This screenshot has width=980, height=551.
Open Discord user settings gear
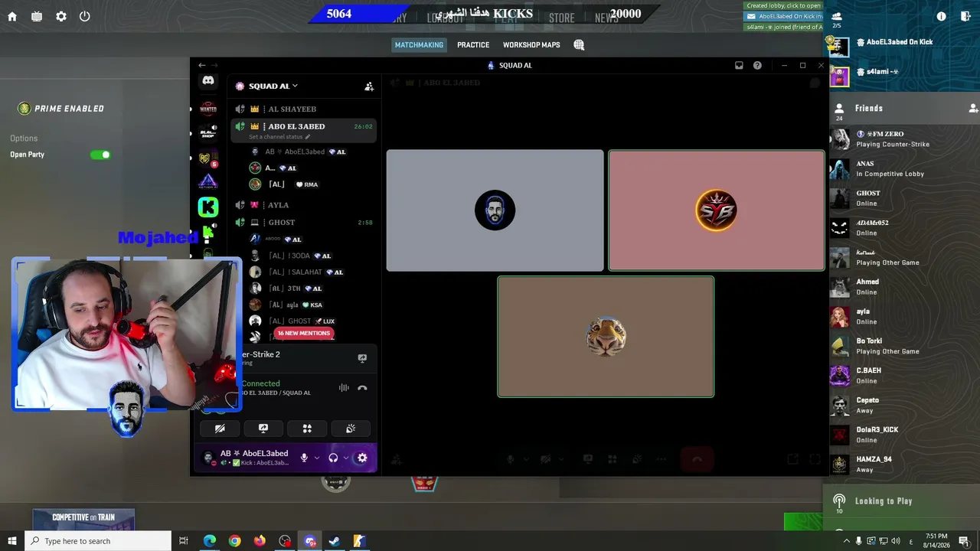click(362, 458)
